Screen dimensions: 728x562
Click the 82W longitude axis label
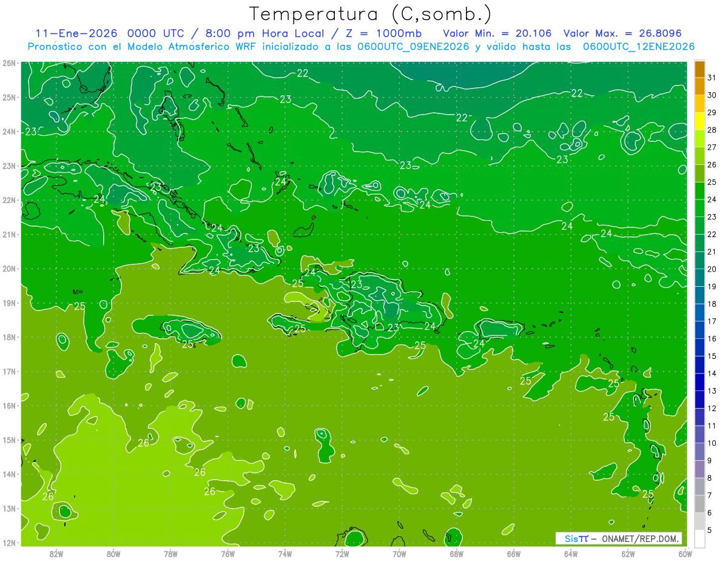click(x=56, y=553)
